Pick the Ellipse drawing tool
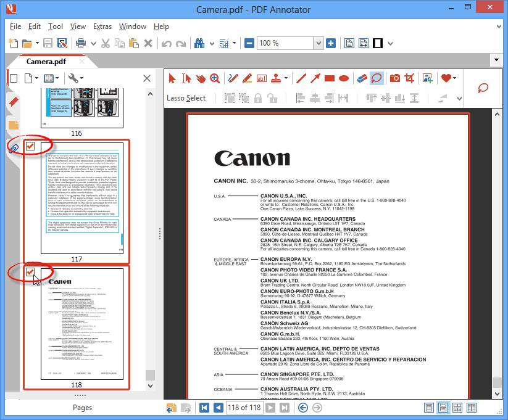508x420 pixels. click(x=343, y=78)
